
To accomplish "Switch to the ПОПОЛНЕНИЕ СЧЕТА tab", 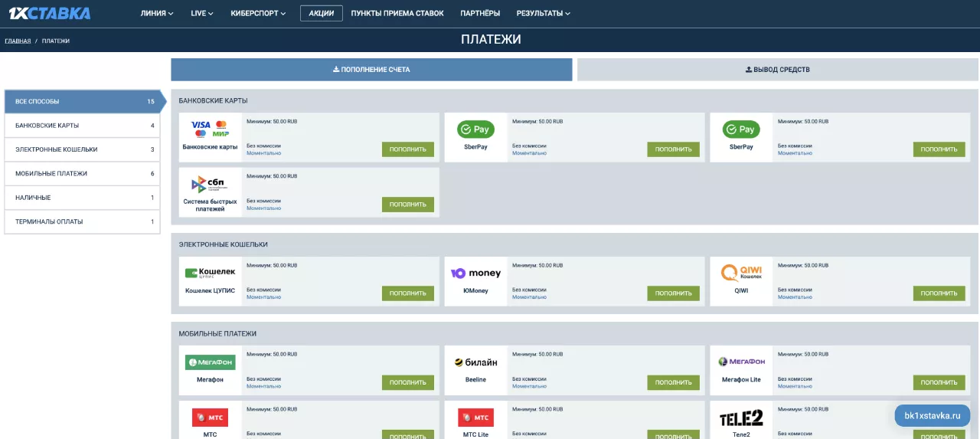I will click(371, 70).
